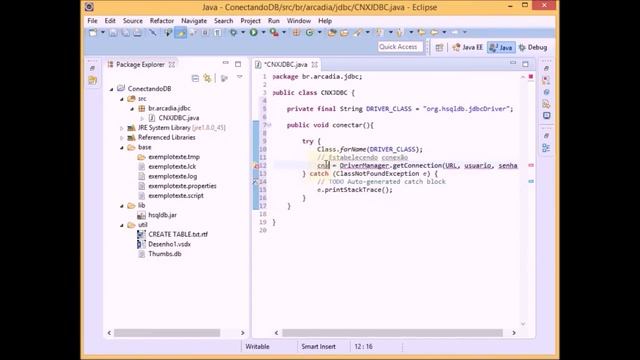Click the Link with Editor icon
The width and height of the screenshot is (640, 360).
207,78
